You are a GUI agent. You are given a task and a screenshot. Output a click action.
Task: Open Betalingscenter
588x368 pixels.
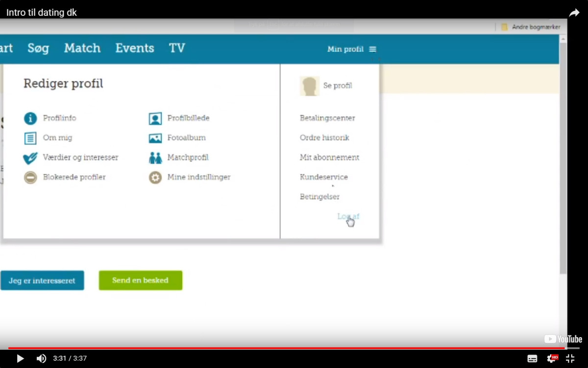327,118
